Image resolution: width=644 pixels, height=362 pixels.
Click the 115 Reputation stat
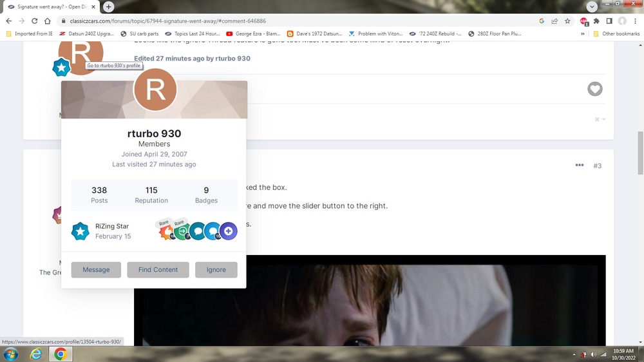point(151,195)
